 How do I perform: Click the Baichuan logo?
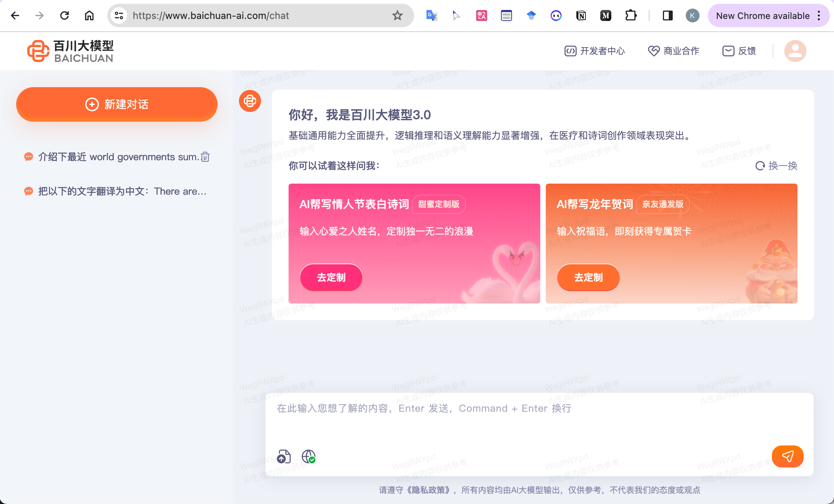point(70,51)
